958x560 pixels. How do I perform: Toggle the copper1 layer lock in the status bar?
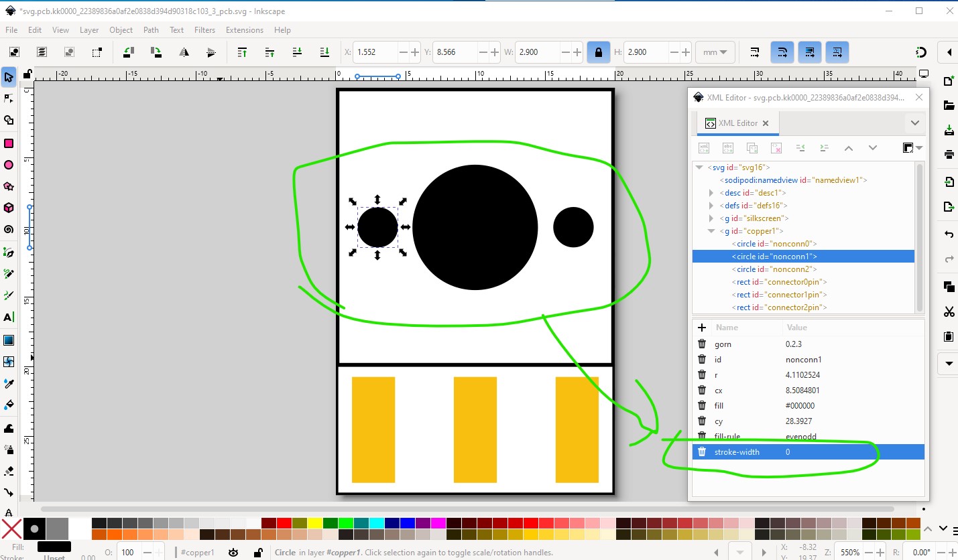pyautogui.click(x=257, y=553)
